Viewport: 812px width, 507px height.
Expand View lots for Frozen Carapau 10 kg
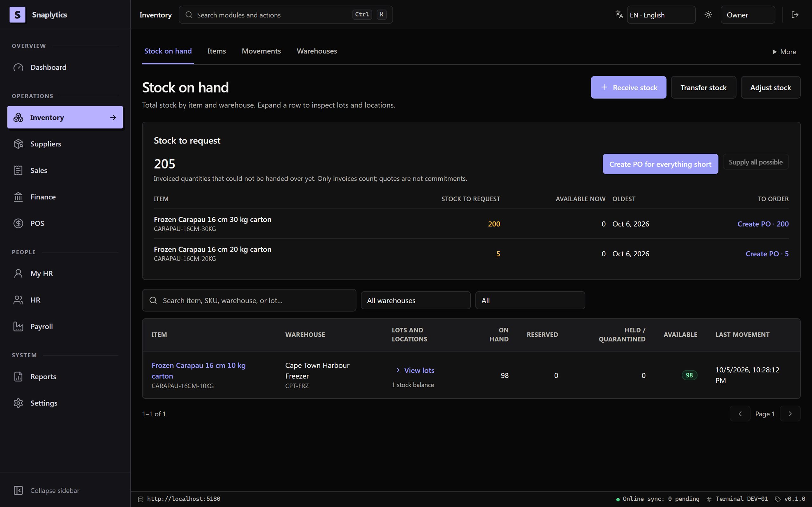click(415, 370)
